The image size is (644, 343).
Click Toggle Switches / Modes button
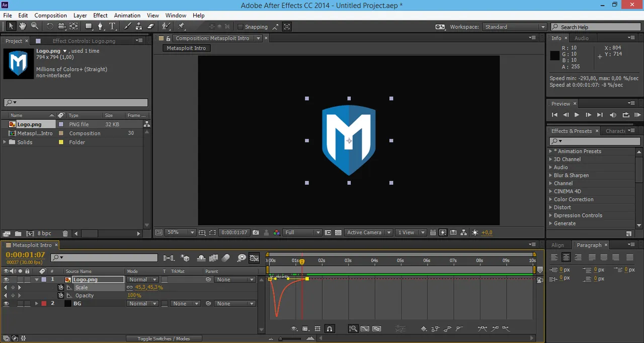click(x=164, y=338)
